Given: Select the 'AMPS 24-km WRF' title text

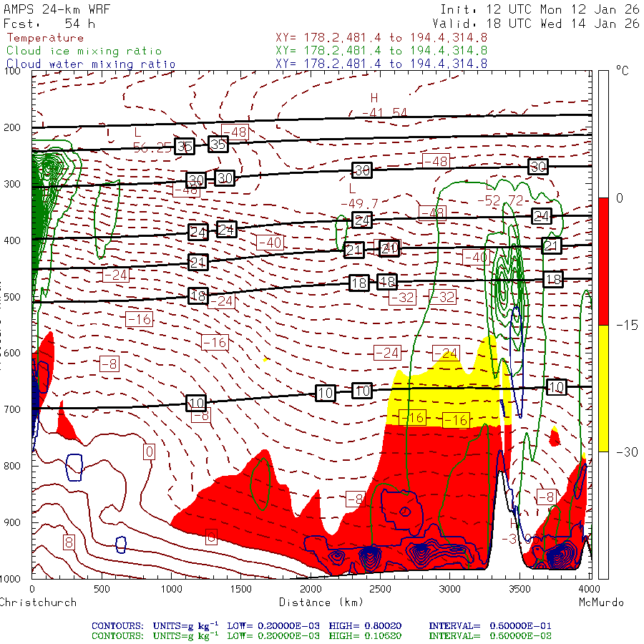Looking at the screenshot, I should (x=57, y=9).
